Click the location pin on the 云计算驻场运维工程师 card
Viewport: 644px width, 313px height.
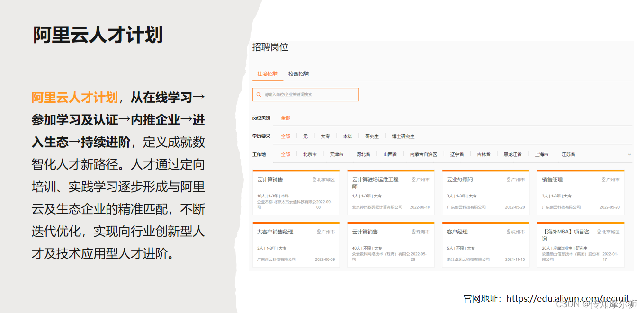coord(414,180)
